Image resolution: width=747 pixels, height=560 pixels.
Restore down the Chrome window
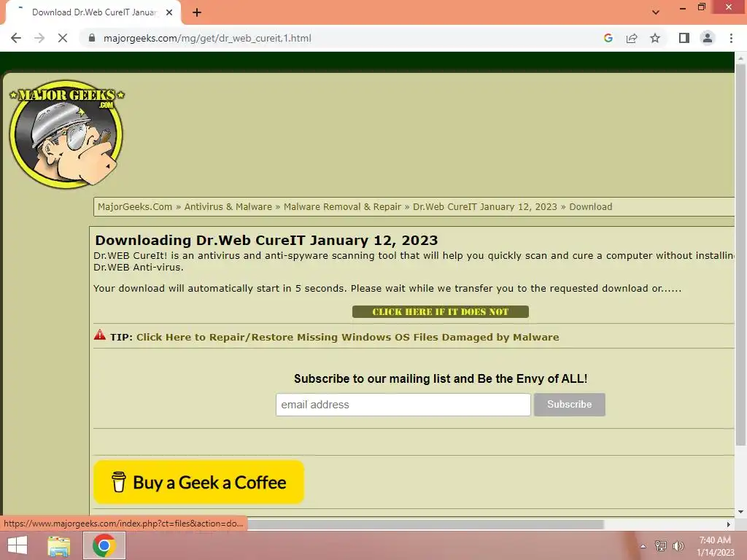702,7
